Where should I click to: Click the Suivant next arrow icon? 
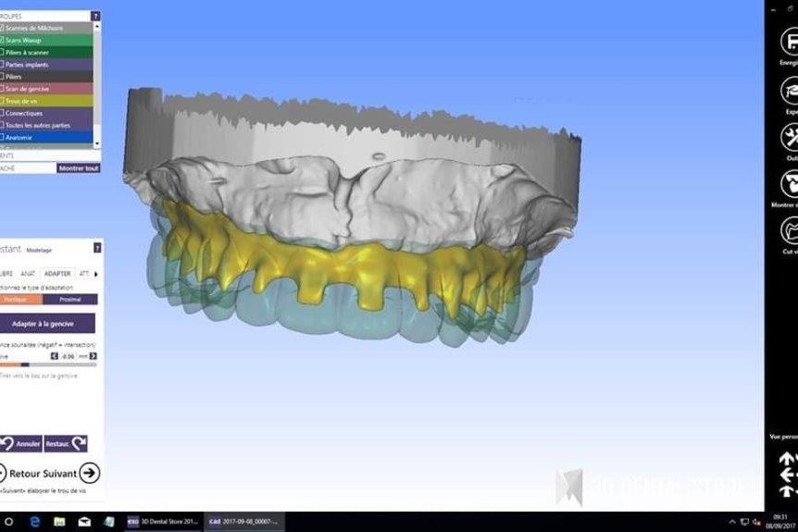tap(89, 473)
